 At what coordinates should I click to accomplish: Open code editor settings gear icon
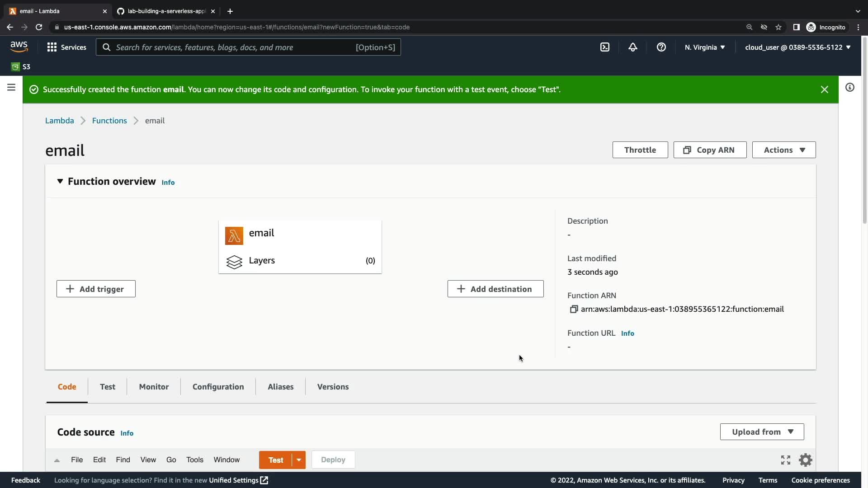pos(805,460)
